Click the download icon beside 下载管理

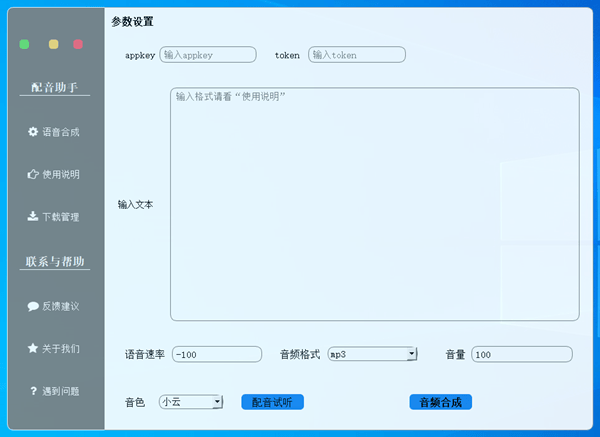(x=33, y=216)
